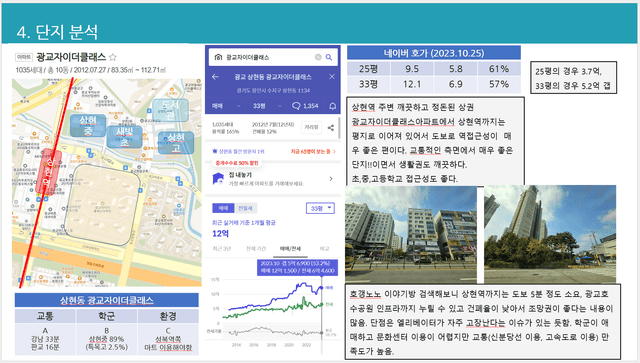Click the 강남 33분 판교 16분 cell
The height and width of the screenshot is (363, 640).
point(45,339)
